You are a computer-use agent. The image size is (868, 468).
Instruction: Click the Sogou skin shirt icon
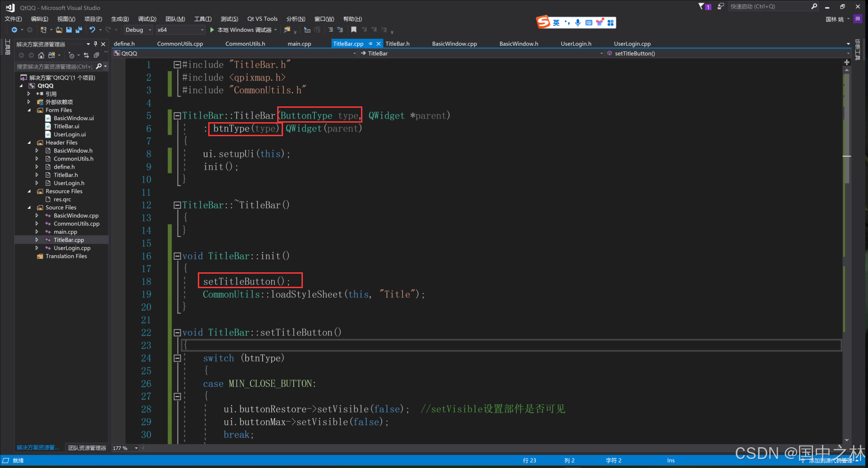[599, 23]
